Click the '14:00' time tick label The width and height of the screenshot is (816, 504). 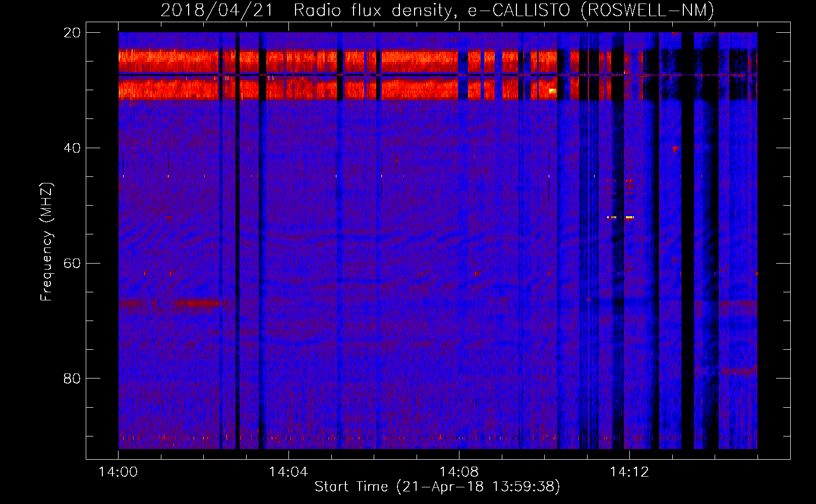pos(118,472)
